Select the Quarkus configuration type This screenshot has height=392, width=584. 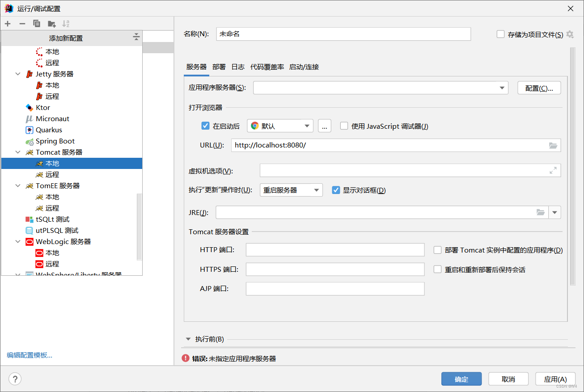(x=72, y=130)
